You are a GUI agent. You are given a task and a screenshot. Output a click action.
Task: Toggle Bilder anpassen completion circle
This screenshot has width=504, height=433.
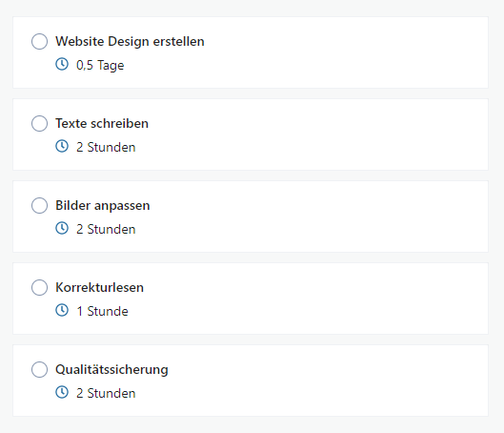click(39, 206)
